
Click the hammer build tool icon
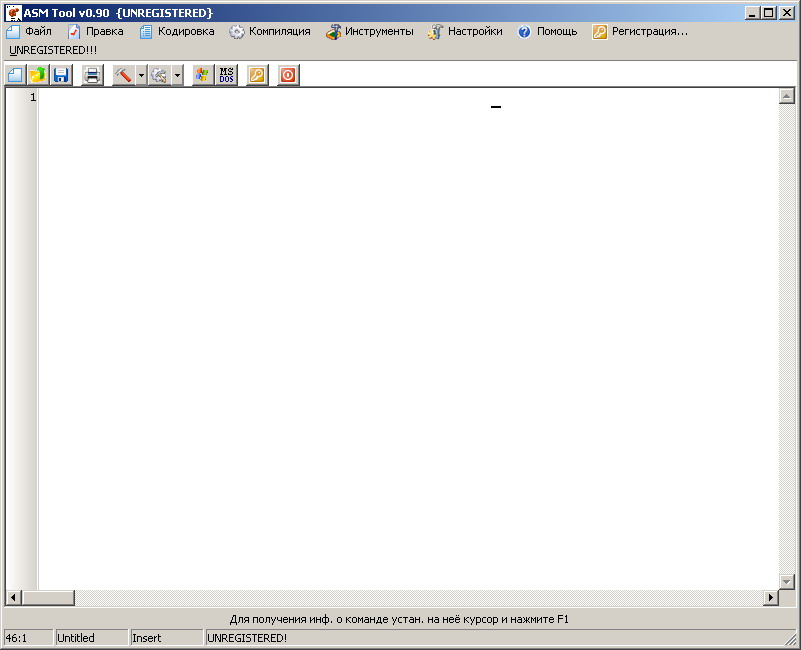[123, 75]
